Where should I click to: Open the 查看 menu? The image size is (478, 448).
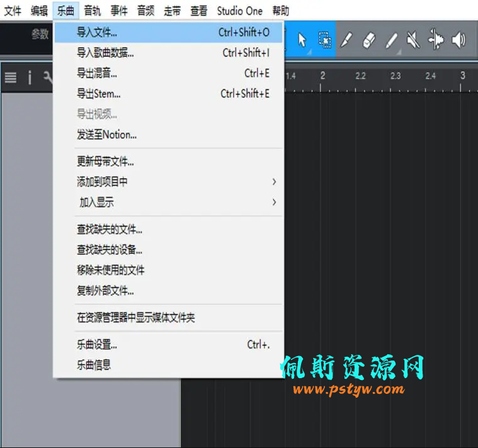click(199, 11)
